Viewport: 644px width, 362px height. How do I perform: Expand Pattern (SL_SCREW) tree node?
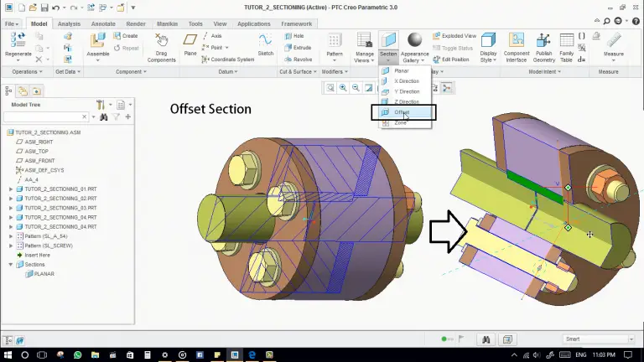[x=10, y=246]
